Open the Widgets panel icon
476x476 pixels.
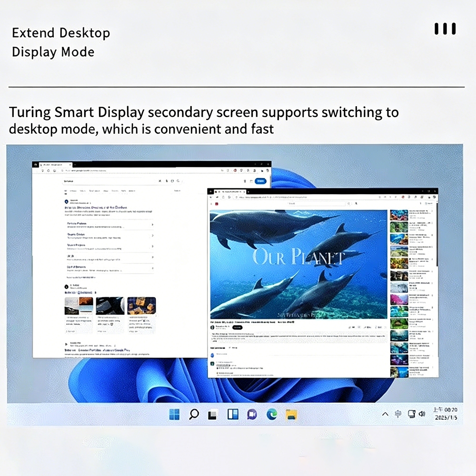[233, 415]
